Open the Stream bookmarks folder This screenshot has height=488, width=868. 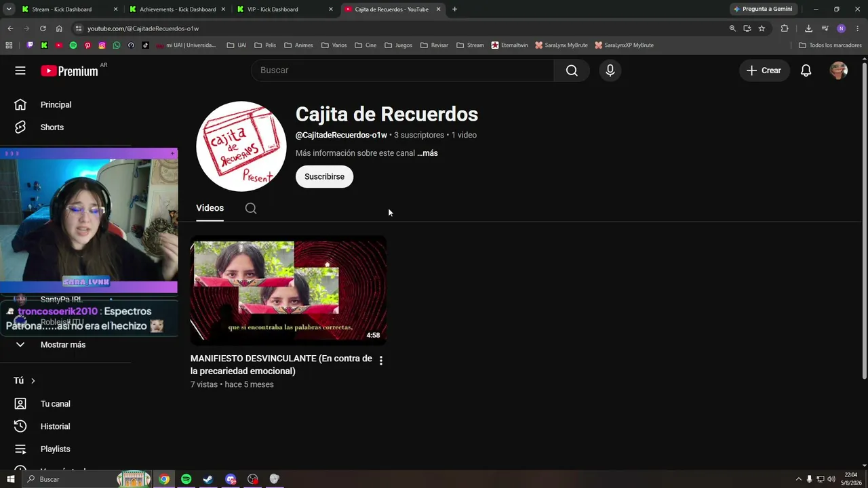[471, 45]
